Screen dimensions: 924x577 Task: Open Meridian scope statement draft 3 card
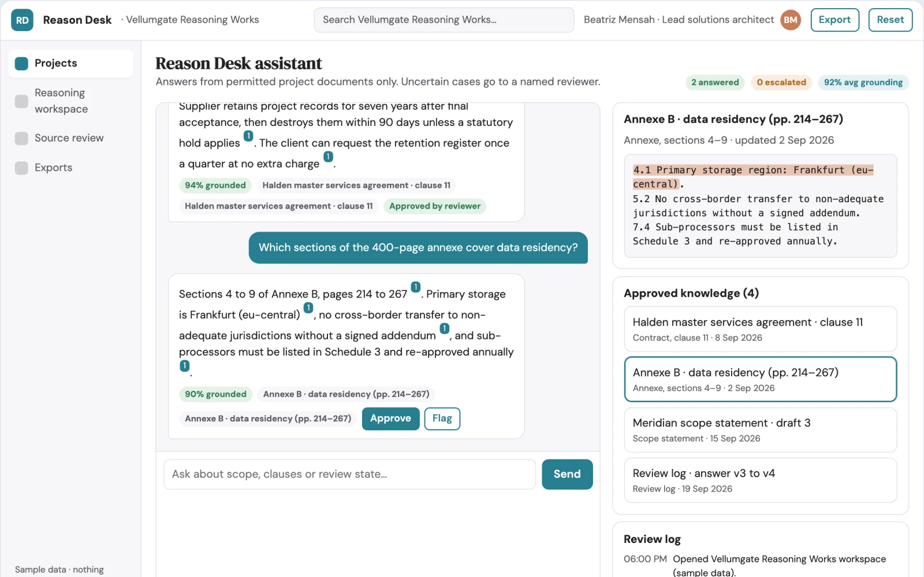point(761,430)
